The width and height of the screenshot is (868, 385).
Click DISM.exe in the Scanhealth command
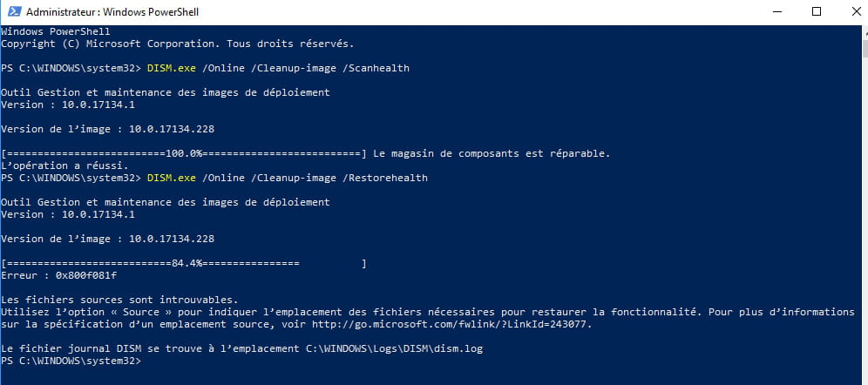[172, 69]
